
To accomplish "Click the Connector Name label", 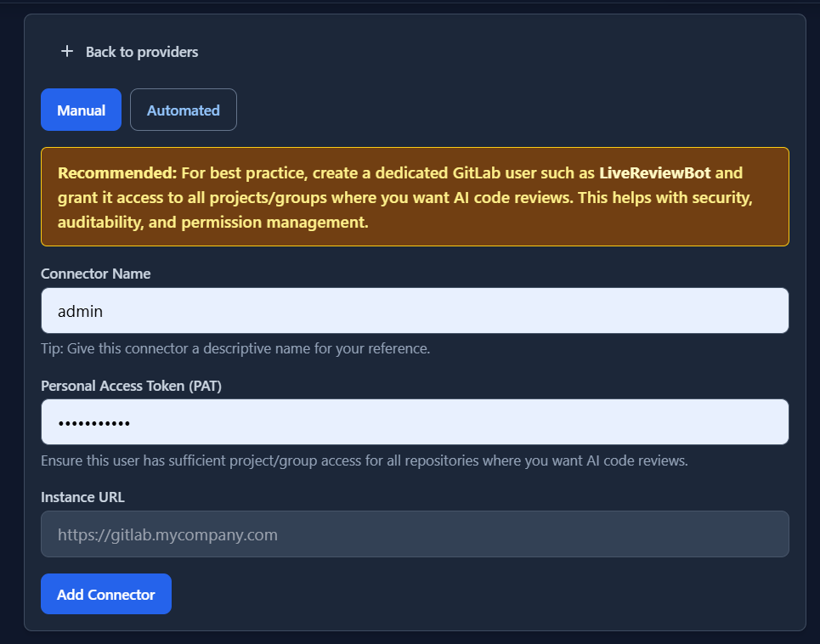I will point(95,274).
